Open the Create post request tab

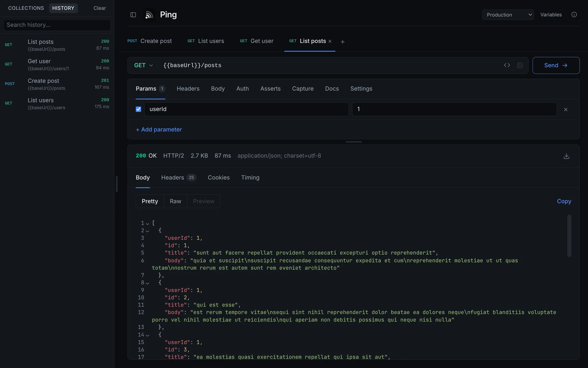[x=150, y=41]
